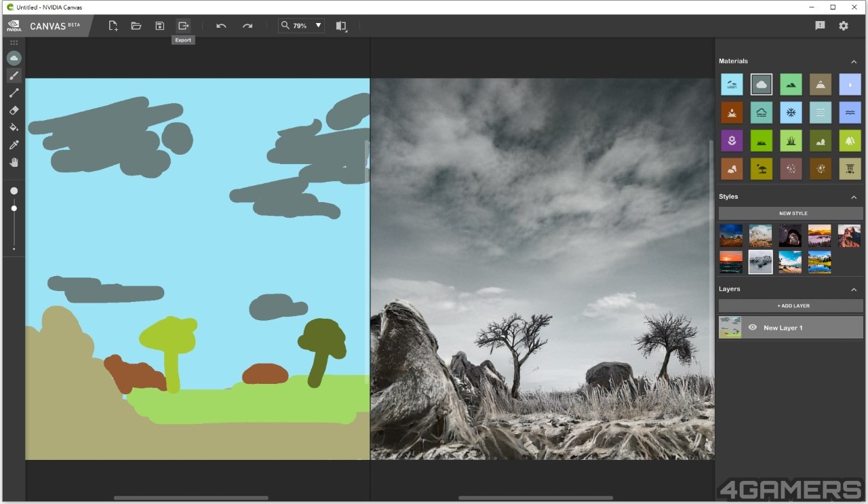Save the canvas with disk icon
Viewport: 868px width, 504px height.
coord(159,26)
